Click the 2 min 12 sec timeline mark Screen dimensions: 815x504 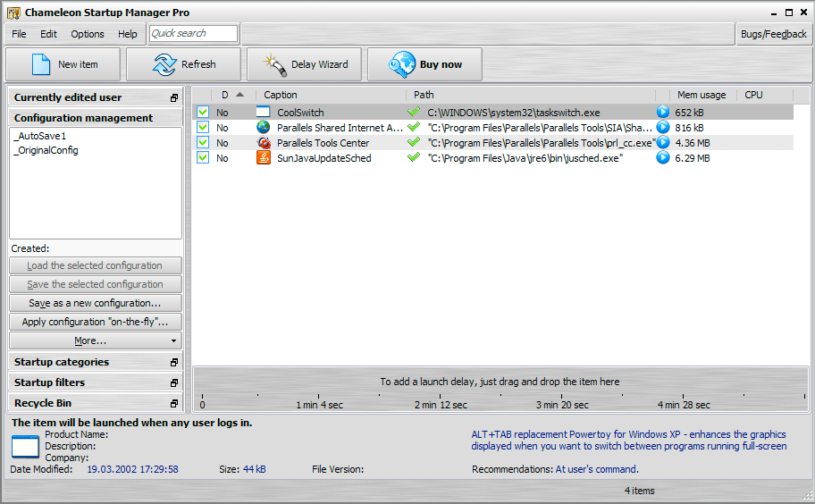(441, 405)
